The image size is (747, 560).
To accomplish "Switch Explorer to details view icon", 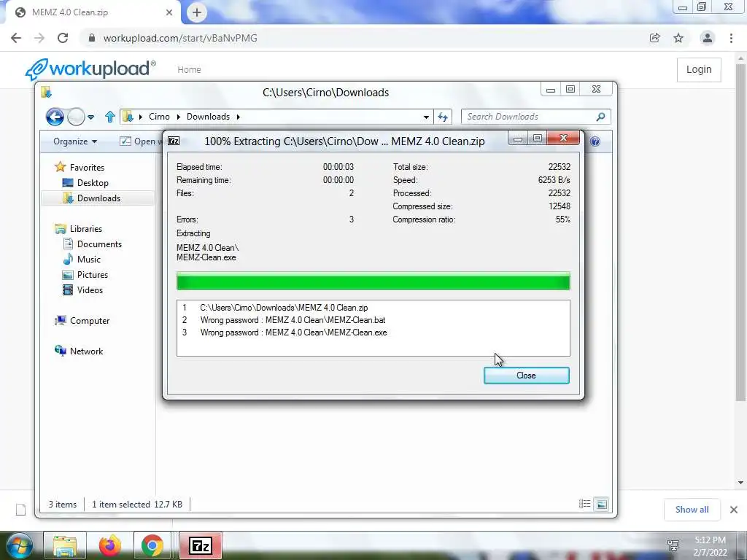I will point(584,504).
